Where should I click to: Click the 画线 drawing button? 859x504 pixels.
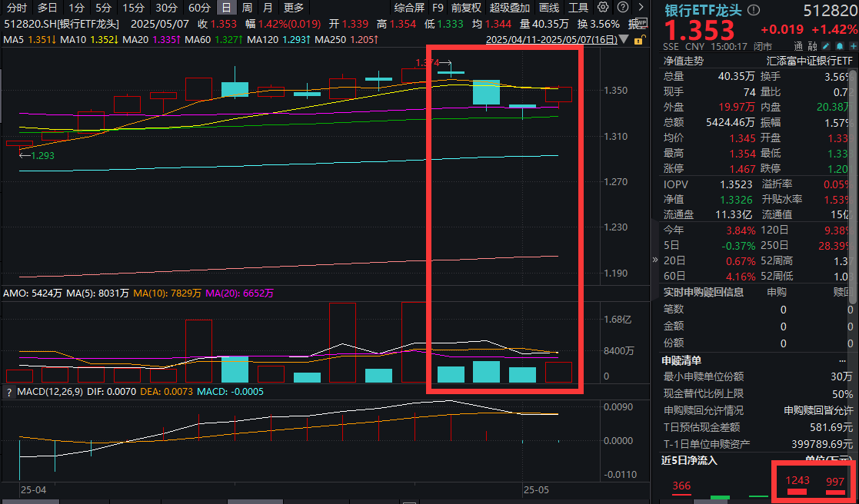(549, 8)
